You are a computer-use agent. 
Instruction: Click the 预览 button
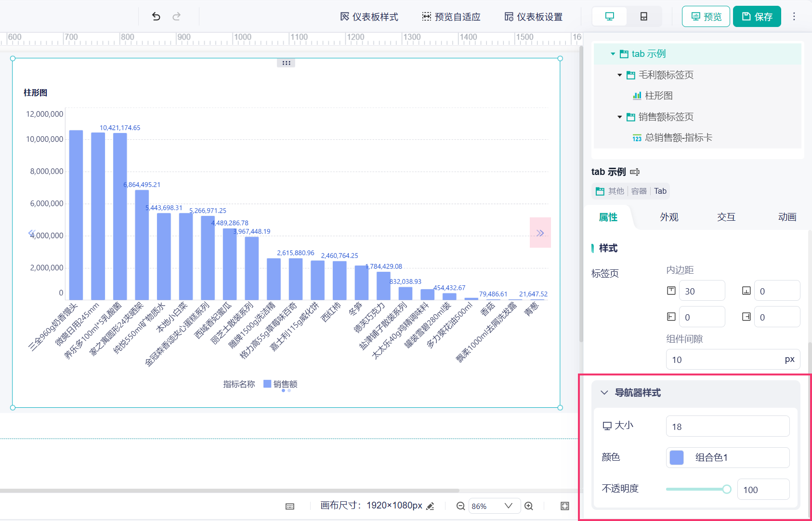pyautogui.click(x=706, y=16)
